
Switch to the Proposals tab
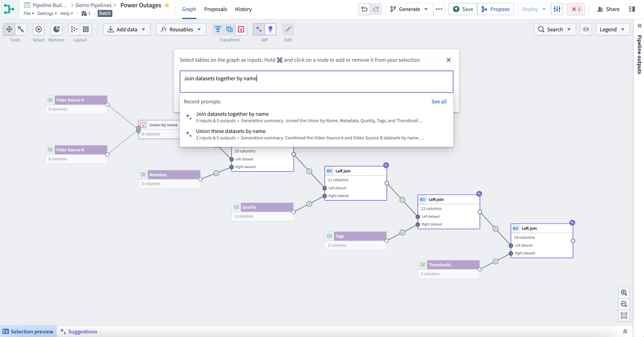[x=215, y=9]
